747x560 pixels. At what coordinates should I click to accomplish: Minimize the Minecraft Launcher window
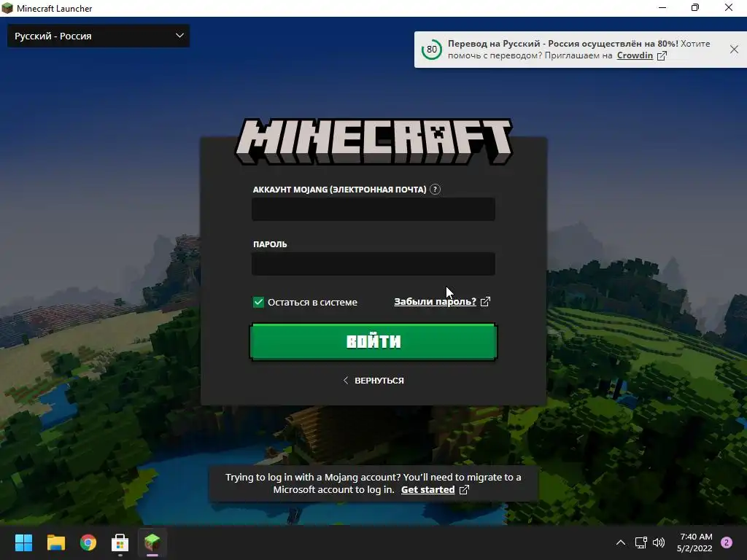tap(662, 7)
